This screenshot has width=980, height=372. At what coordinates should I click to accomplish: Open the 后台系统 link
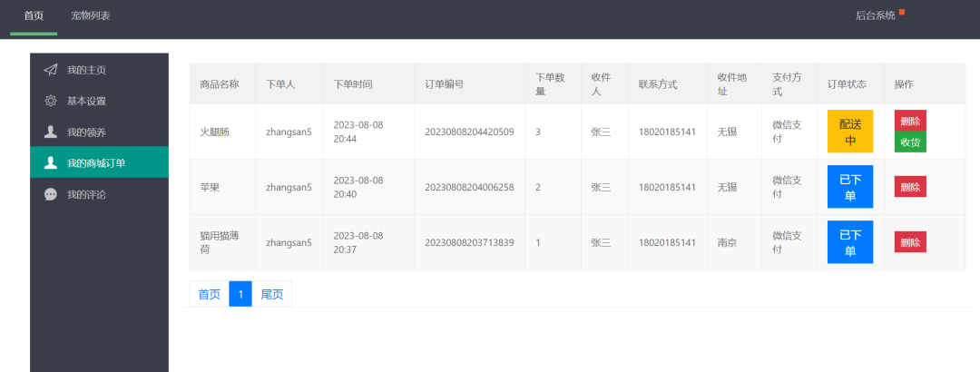click(875, 15)
